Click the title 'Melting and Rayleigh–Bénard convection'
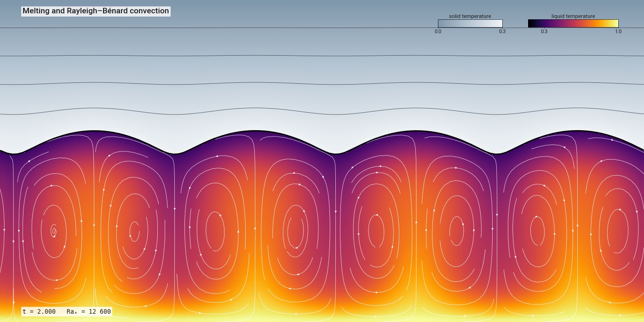 pos(96,11)
